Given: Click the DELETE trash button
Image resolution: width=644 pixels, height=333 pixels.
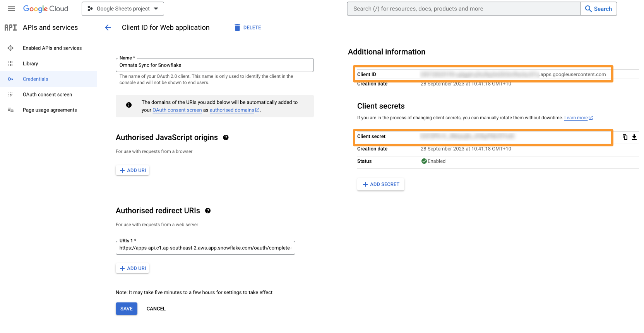Looking at the screenshot, I should 248,27.
